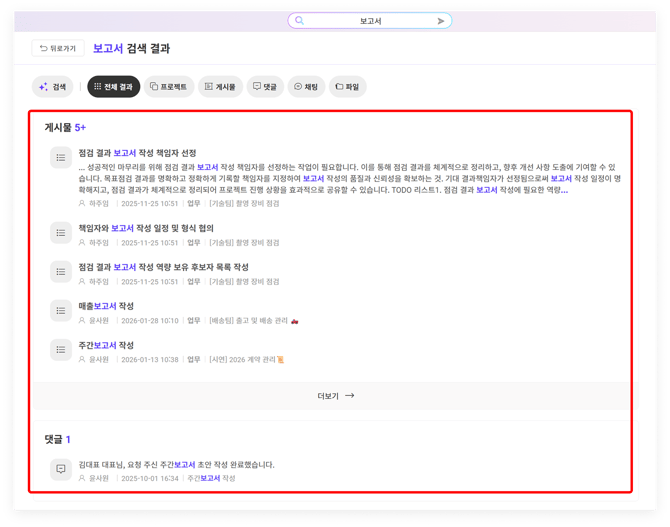Click the sparkle AI 검색 button
Screen dimensions: 670x527
(x=53, y=87)
